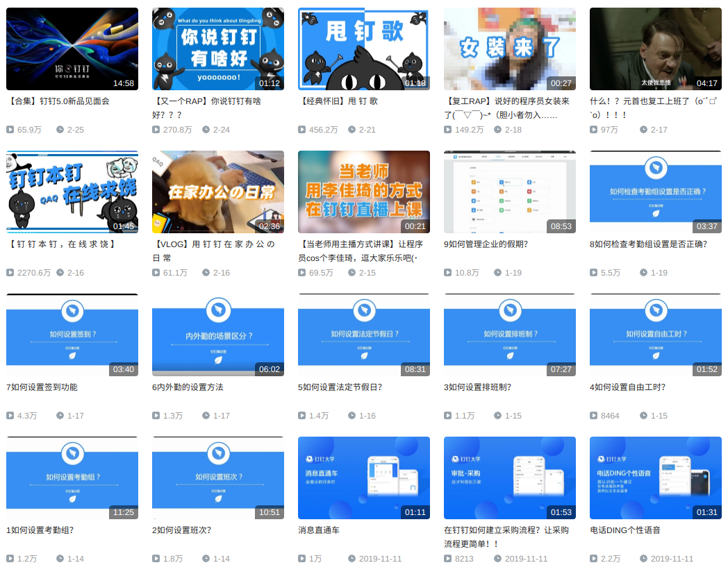Click title link 2如何设置班次?
The image size is (728, 581).
(x=181, y=530)
